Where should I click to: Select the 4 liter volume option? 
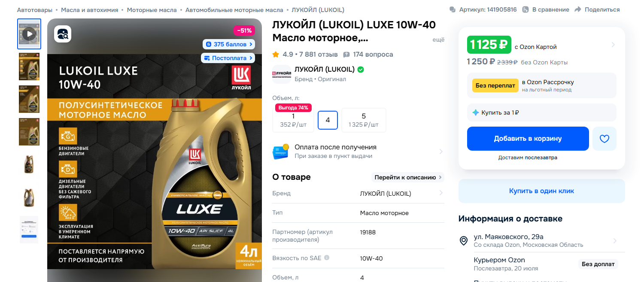pyautogui.click(x=328, y=120)
